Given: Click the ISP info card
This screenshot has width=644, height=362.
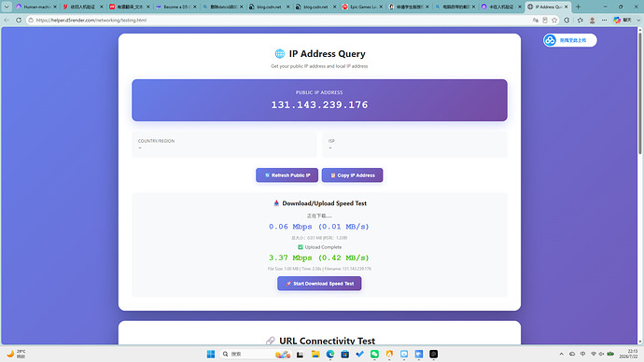Looking at the screenshot, I should (x=414, y=144).
